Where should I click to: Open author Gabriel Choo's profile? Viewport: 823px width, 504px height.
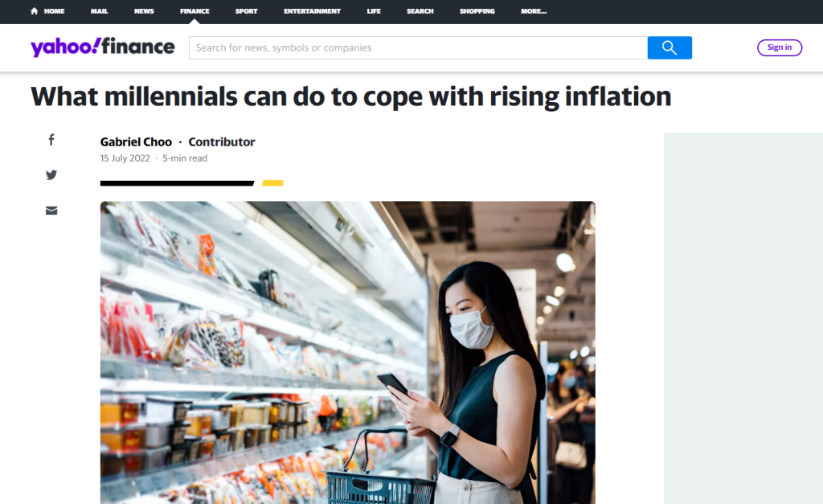coord(136,141)
